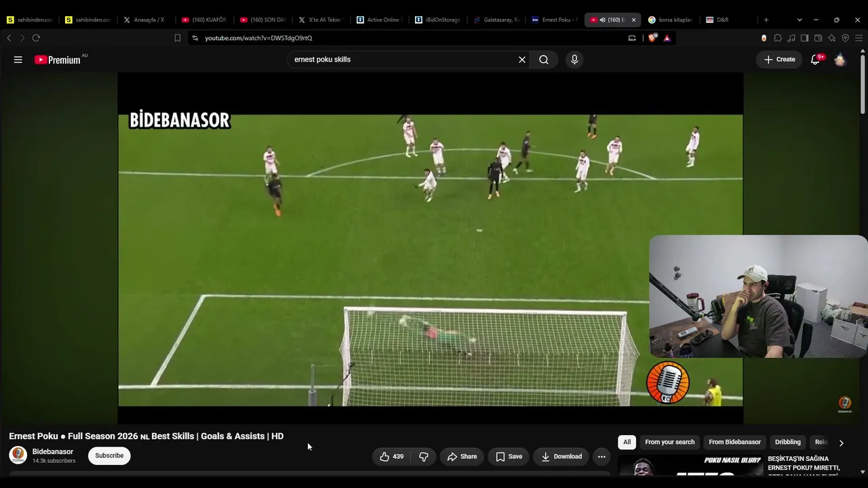Go forward to the next page
The height and width of the screenshot is (488, 868).
click(22, 38)
